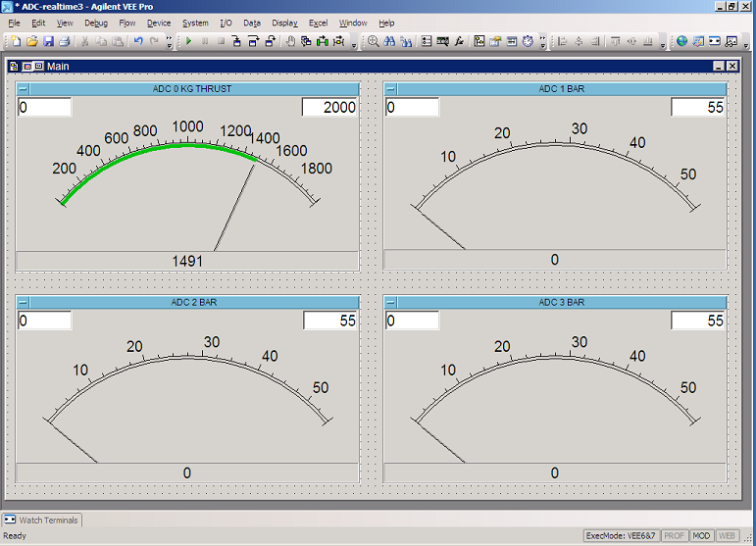Click ADC 0 maximum field showing 2000
Screen dimensions: 756x546
[x=329, y=107]
